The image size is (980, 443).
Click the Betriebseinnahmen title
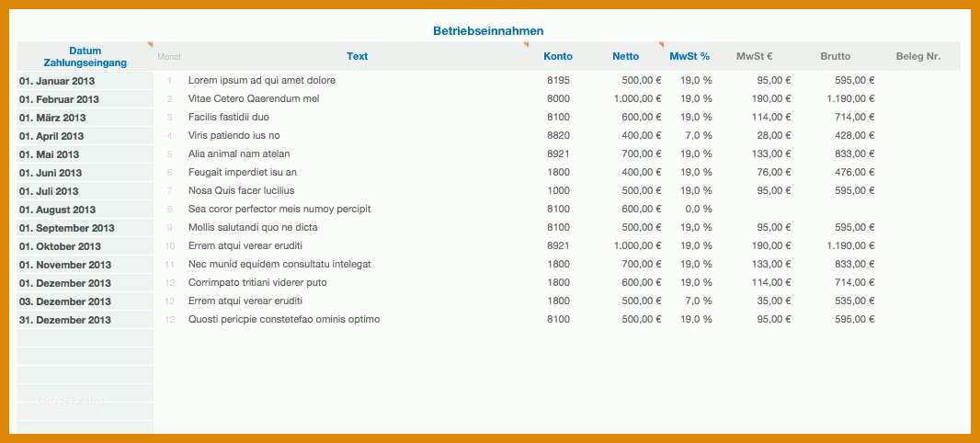(488, 30)
